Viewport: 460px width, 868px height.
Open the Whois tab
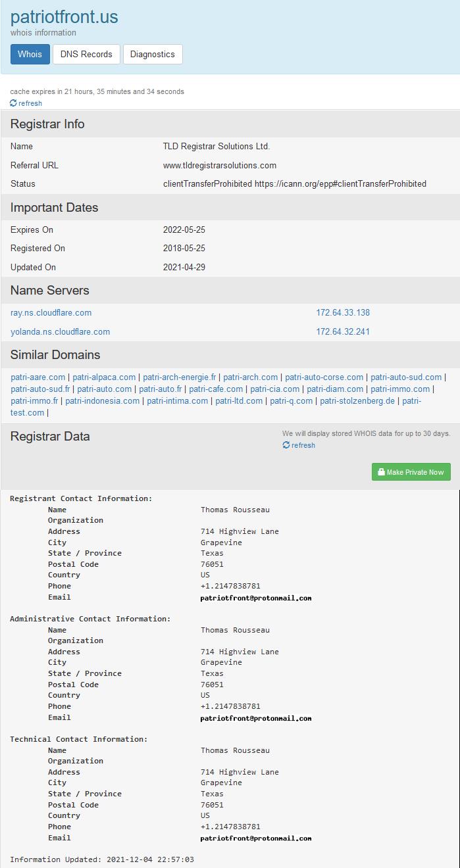[x=30, y=54]
